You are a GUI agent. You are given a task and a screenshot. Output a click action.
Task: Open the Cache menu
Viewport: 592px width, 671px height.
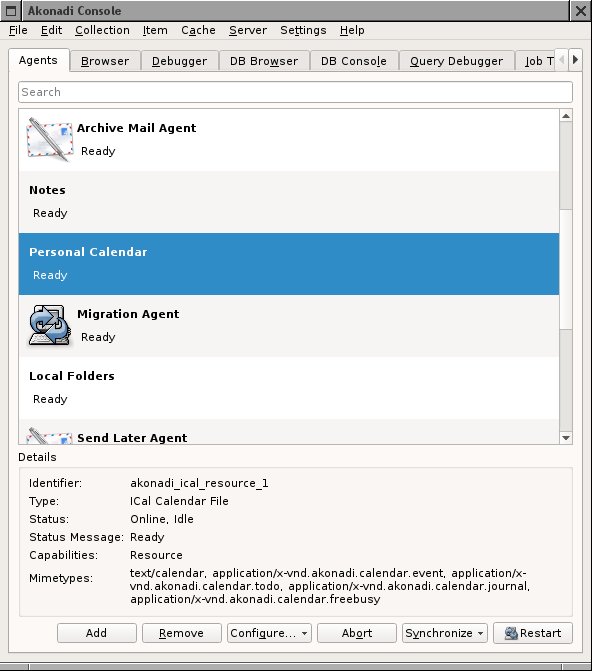(198, 30)
